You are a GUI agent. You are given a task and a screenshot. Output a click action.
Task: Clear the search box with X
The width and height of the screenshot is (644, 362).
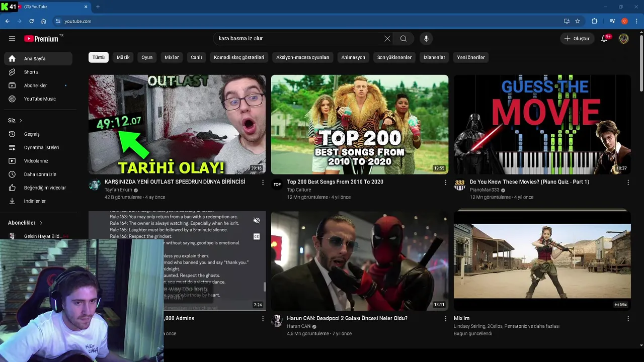387,38
